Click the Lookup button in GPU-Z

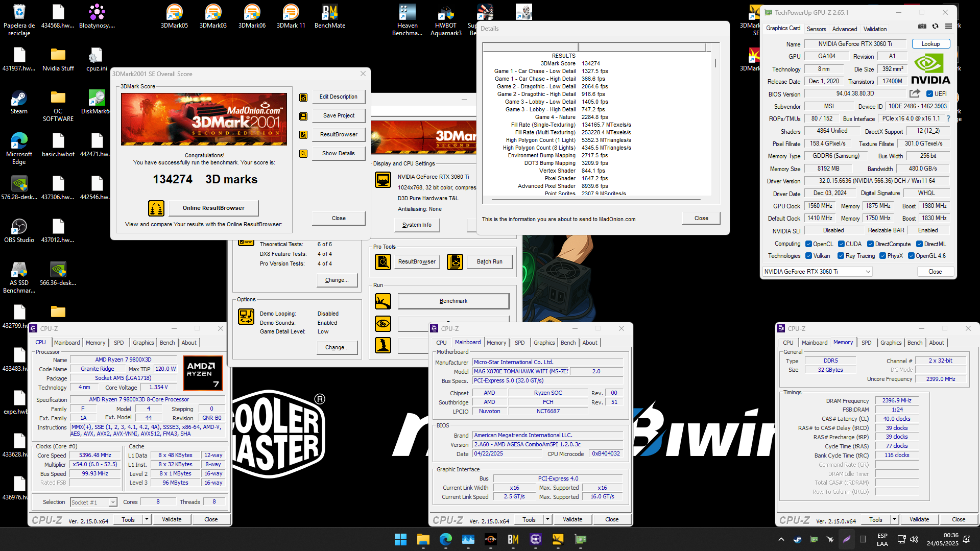pos(930,44)
